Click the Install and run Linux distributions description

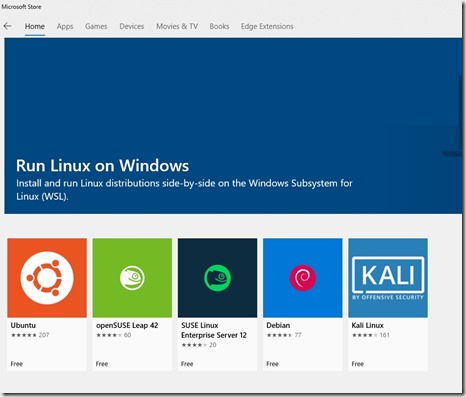coord(184,190)
